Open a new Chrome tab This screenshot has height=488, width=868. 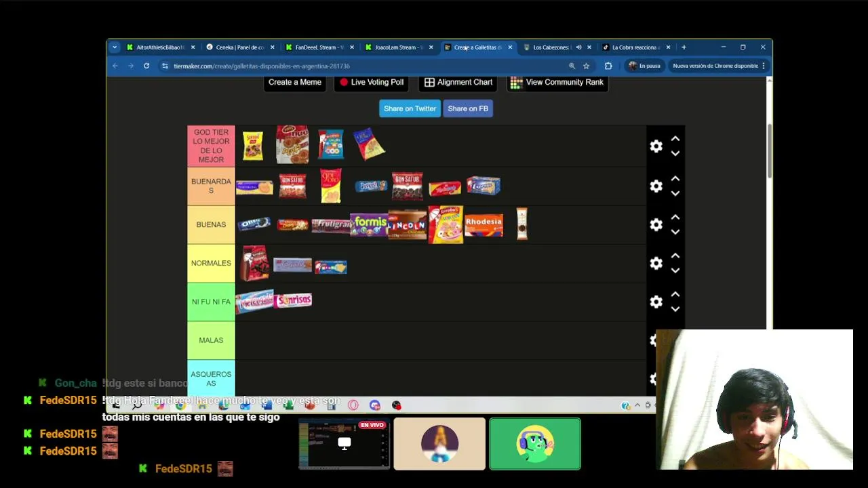(684, 47)
